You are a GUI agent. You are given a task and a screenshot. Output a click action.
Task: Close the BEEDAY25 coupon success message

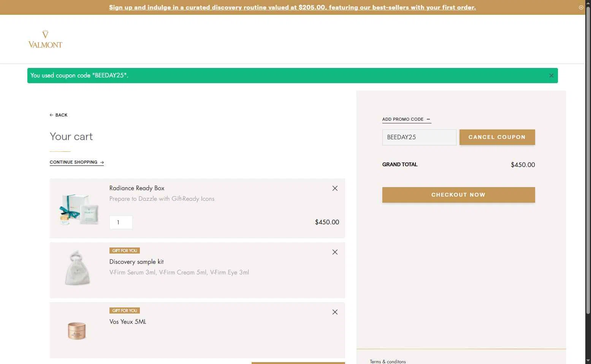pyautogui.click(x=551, y=76)
